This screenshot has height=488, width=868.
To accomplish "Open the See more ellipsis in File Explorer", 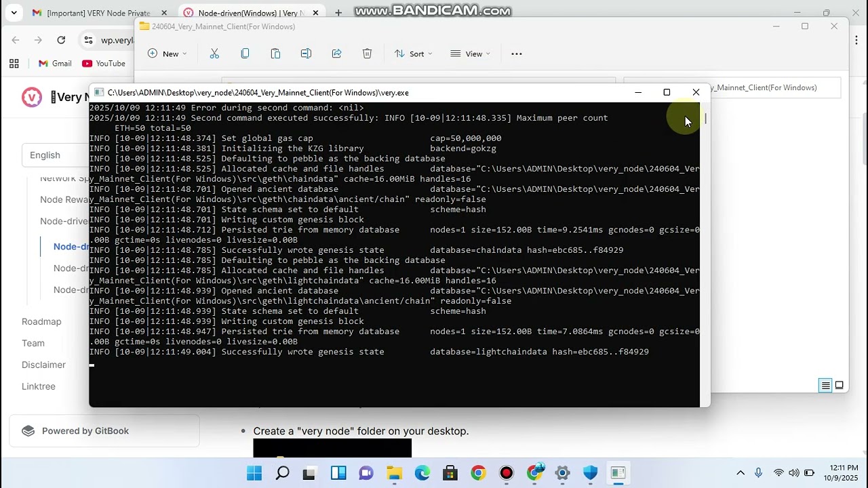I will 517,54.
